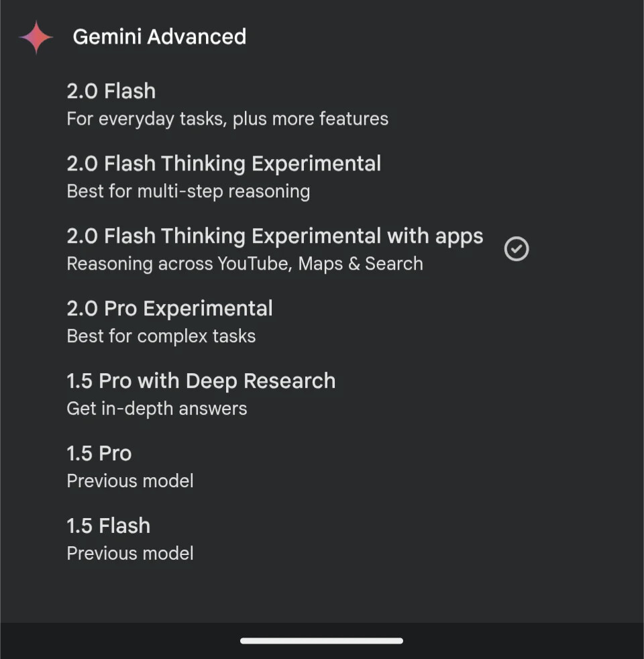Tap the Gemini sparkle star icon
The width and height of the screenshot is (644, 659).
[x=36, y=37]
